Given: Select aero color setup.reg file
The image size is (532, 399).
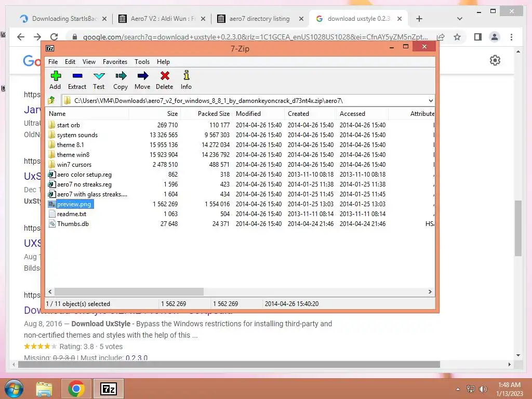Looking at the screenshot, I should tap(79, 175).
